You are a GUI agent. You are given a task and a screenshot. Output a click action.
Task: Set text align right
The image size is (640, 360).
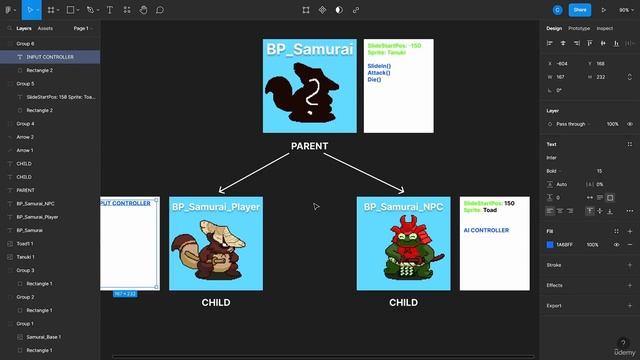pyautogui.click(x=570, y=211)
